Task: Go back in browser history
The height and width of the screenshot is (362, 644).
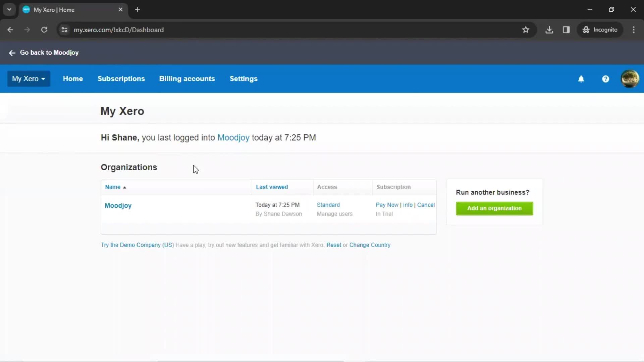Action: 10,30
